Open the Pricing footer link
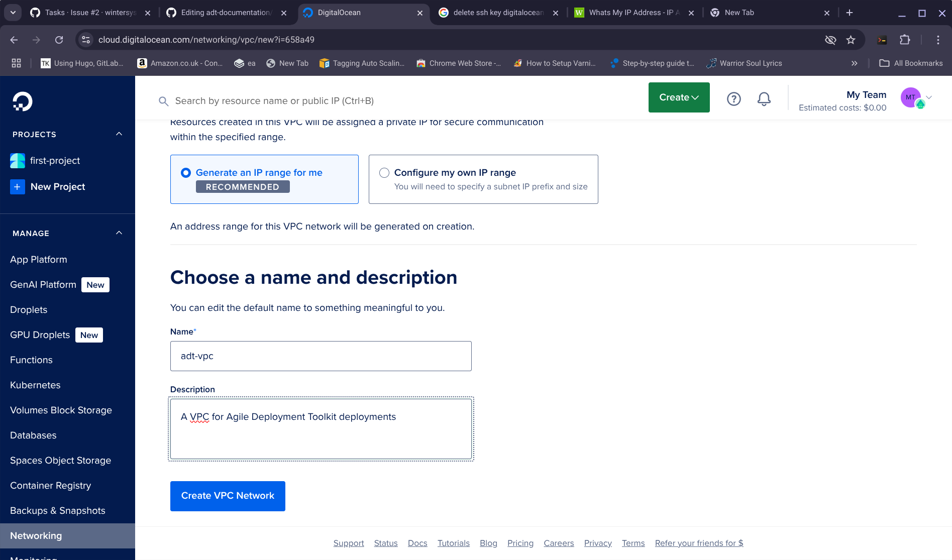The height and width of the screenshot is (560, 952). click(520, 543)
